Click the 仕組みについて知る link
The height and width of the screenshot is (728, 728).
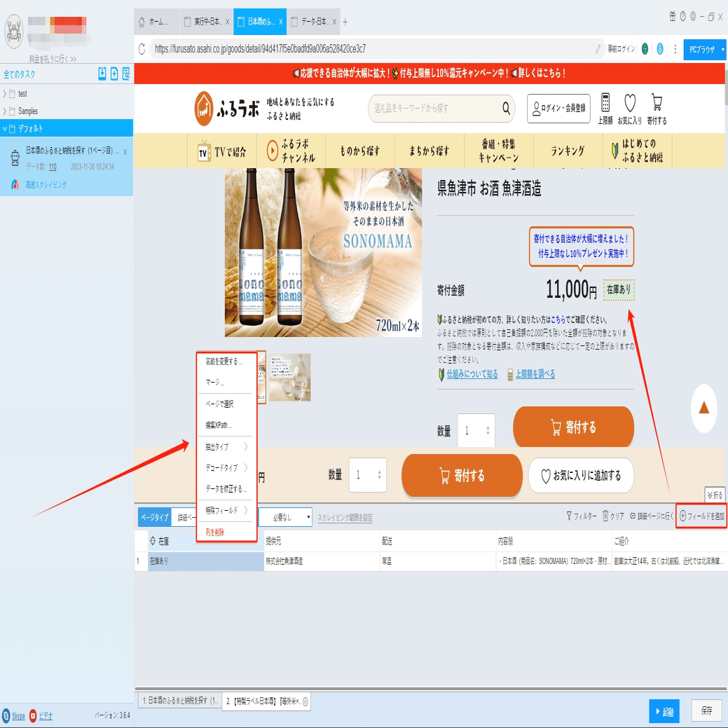pos(472,374)
